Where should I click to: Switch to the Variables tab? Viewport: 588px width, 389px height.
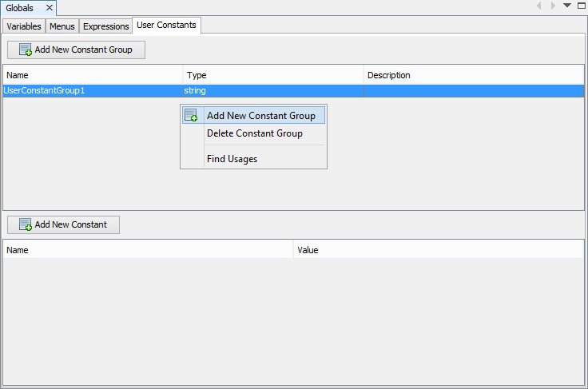tap(24, 26)
